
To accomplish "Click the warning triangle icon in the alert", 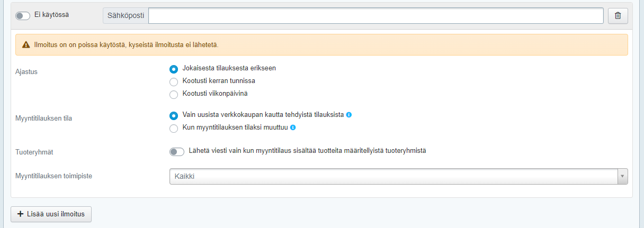I will point(26,45).
